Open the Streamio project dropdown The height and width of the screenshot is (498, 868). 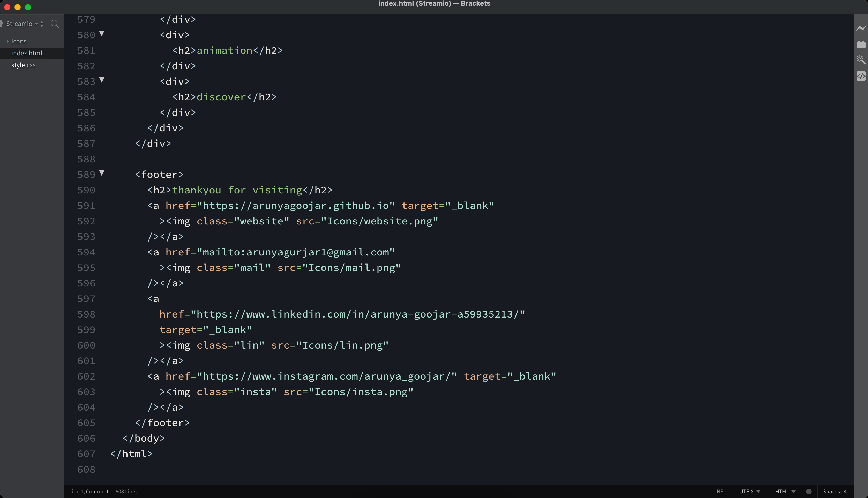tap(37, 24)
